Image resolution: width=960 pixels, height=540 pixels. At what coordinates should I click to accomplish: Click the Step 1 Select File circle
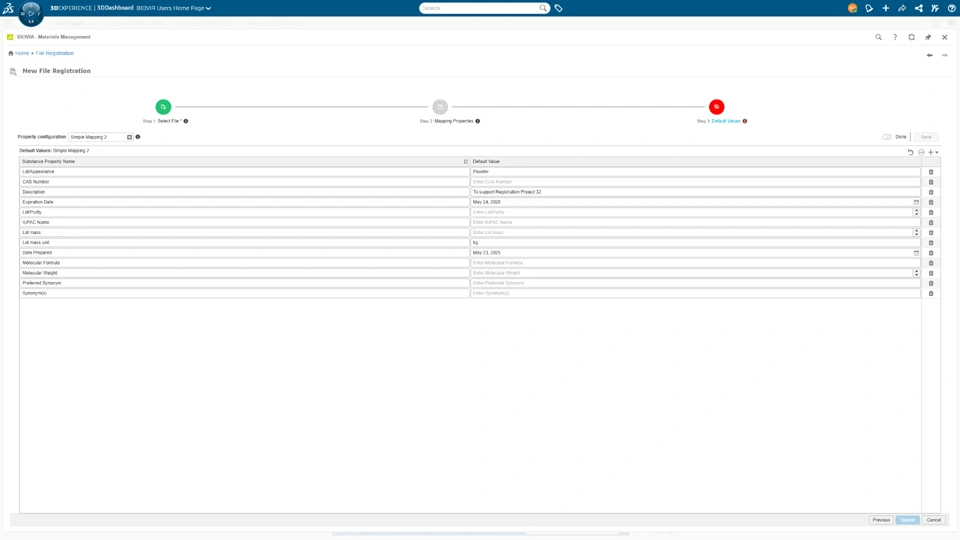(163, 107)
